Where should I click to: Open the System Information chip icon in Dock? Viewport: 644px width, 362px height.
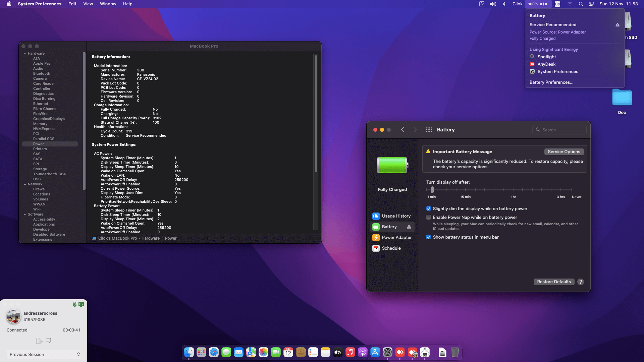[x=425, y=352]
